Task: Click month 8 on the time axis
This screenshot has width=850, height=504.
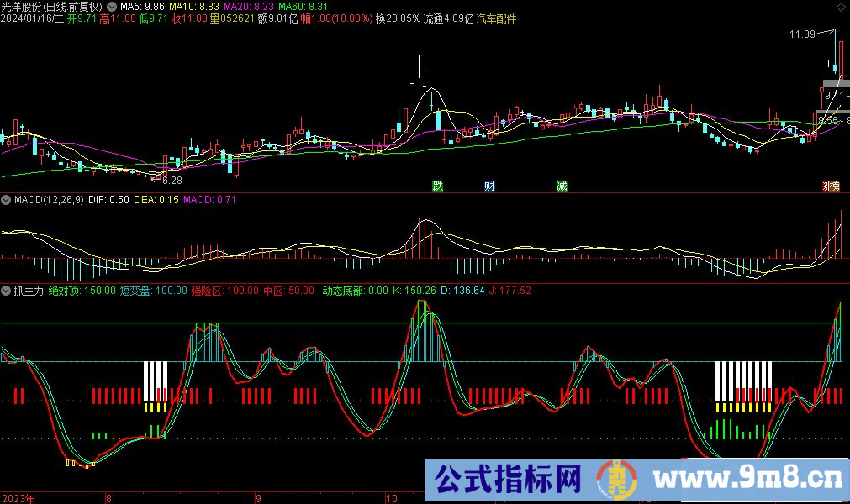Action: [x=108, y=499]
